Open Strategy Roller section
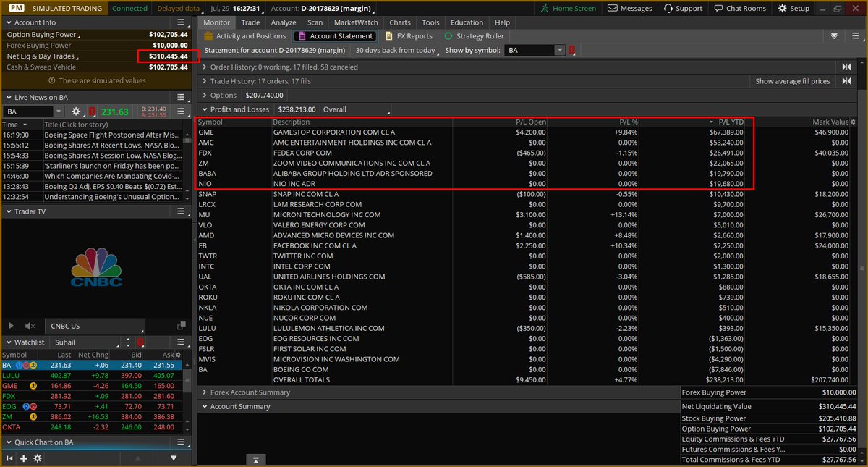Image resolution: width=868 pixels, height=467 pixels. 474,35
